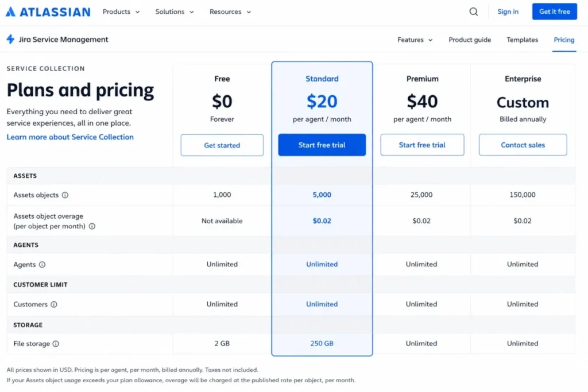Click the 25,000 Assets objects cell
Screen dimensions: 588x392
pos(421,195)
